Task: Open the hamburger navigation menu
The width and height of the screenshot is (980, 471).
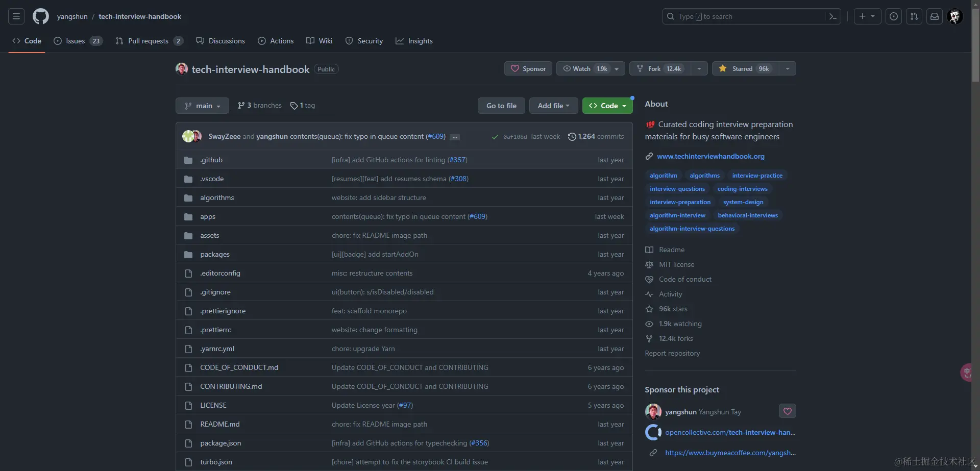Action: (16, 16)
